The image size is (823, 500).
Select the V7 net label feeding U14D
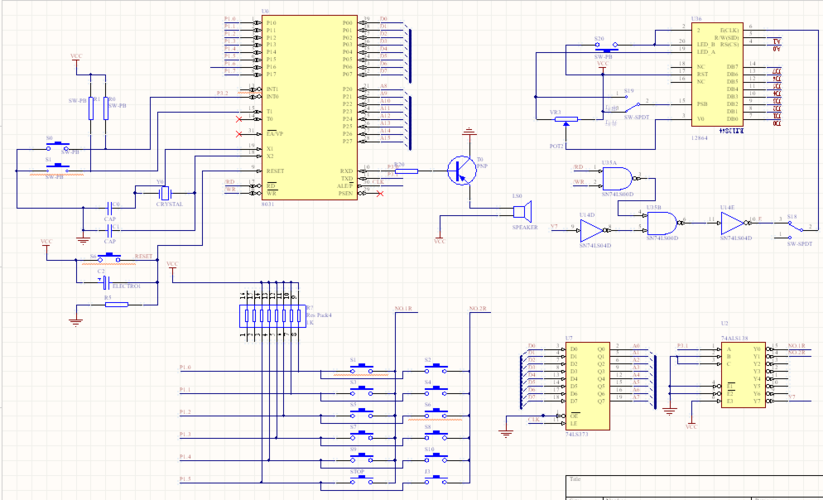(554, 227)
